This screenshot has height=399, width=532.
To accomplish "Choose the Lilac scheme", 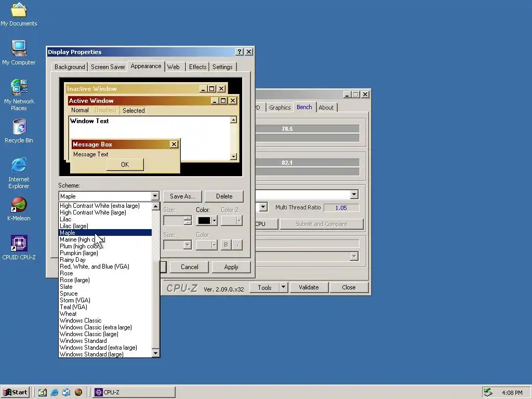I will (x=105, y=219).
